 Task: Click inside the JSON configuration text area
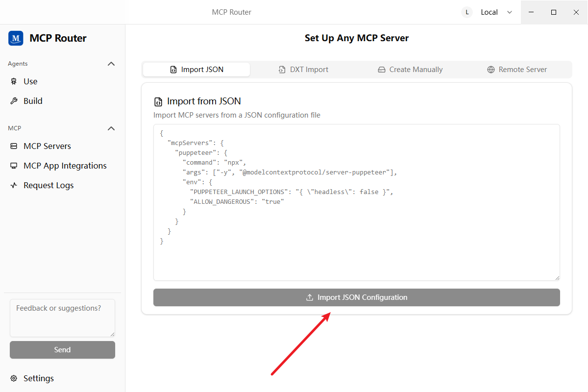tap(356, 255)
